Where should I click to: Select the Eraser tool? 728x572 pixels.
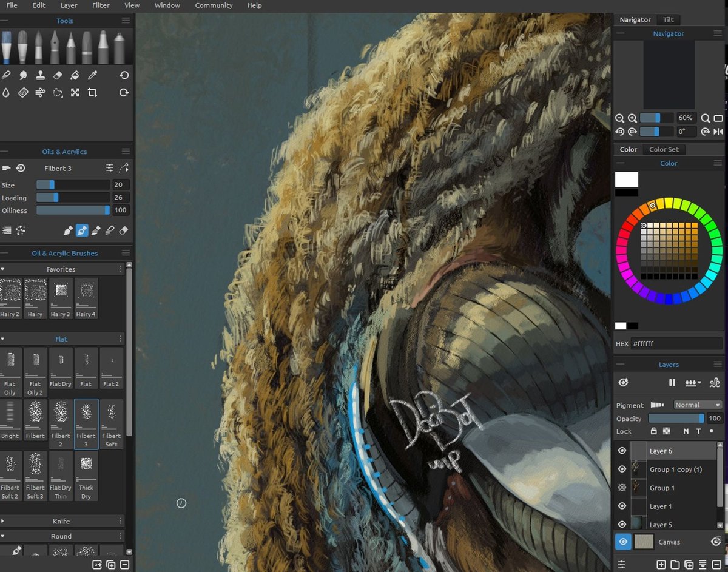[57, 75]
